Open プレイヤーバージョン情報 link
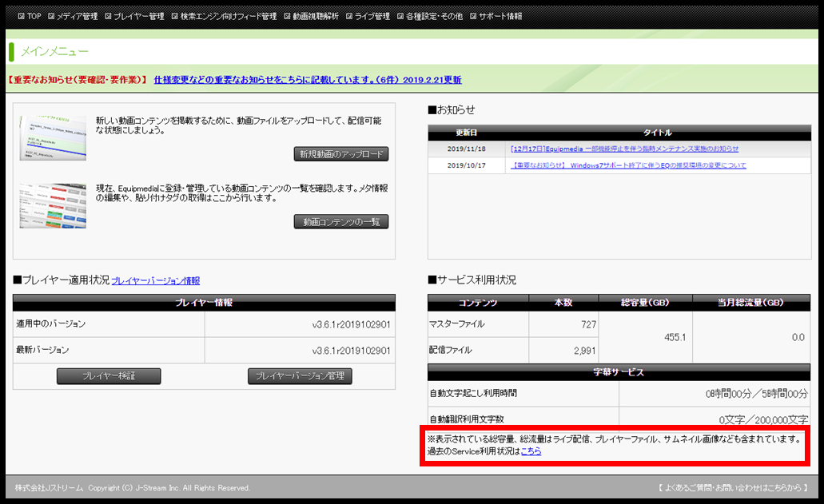Image resolution: width=824 pixels, height=504 pixels. (156, 281)
